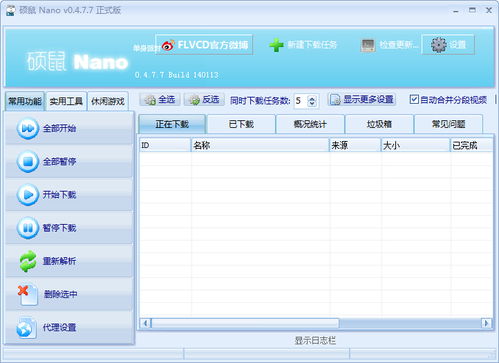Expand 显示更多设置 options
The image size is (499, 363).
click(362, 100)
